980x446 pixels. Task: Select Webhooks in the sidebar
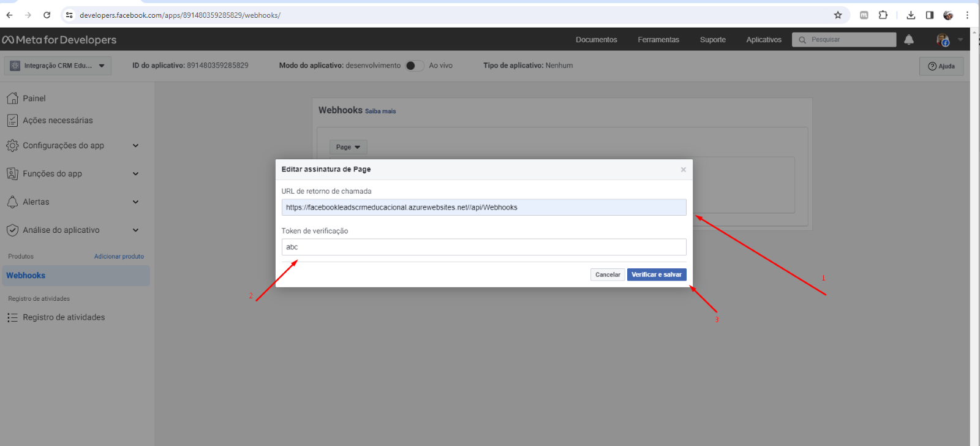click(76, 276)
